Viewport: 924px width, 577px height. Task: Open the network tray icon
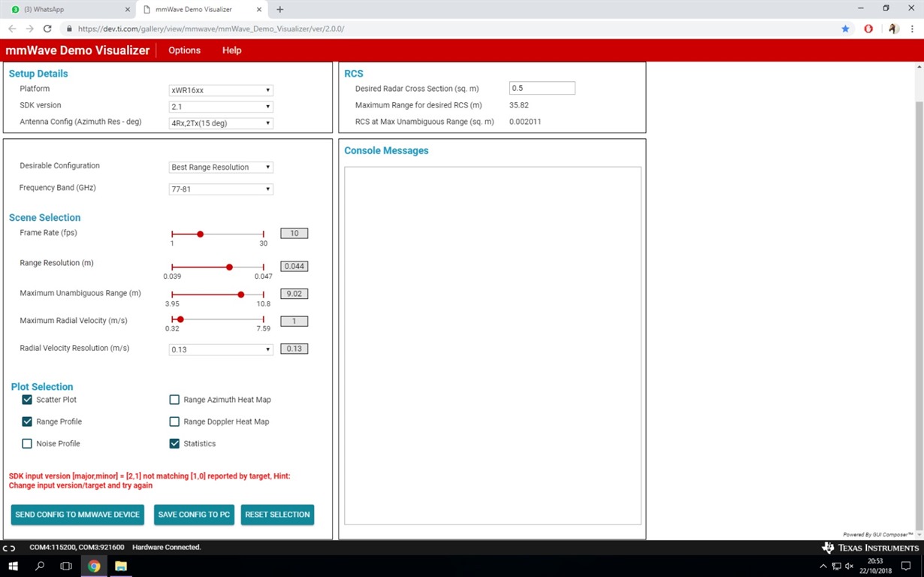(836, 566)
